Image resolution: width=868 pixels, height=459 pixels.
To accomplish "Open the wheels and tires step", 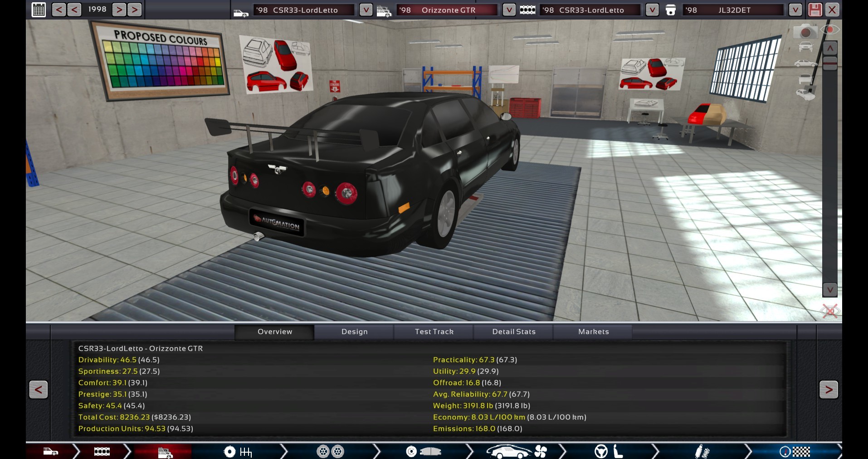I will click(330, 451).
